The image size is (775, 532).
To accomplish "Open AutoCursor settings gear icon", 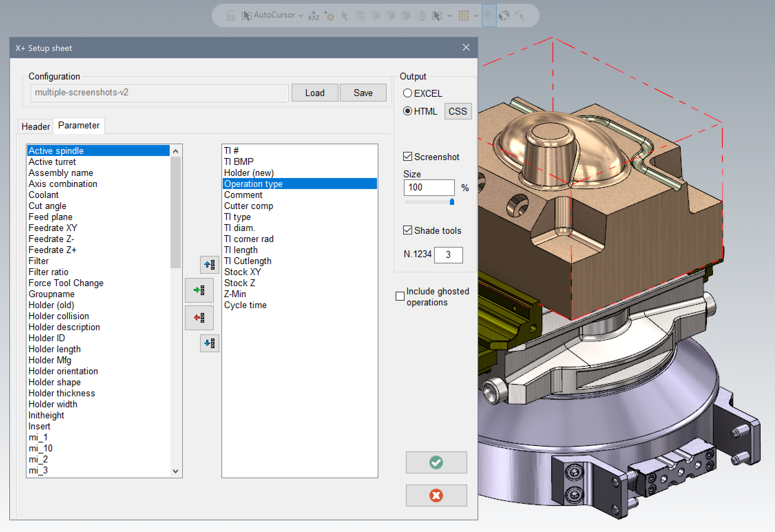I will coord(329,15).
